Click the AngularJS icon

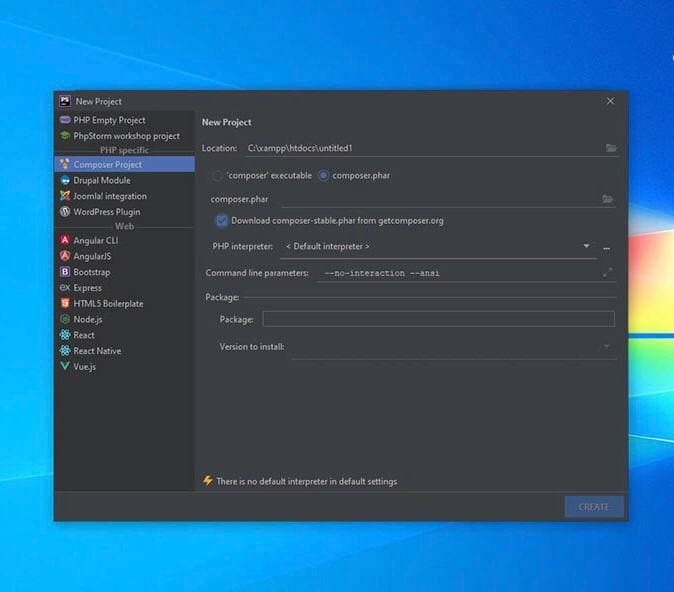click(65, 256)
